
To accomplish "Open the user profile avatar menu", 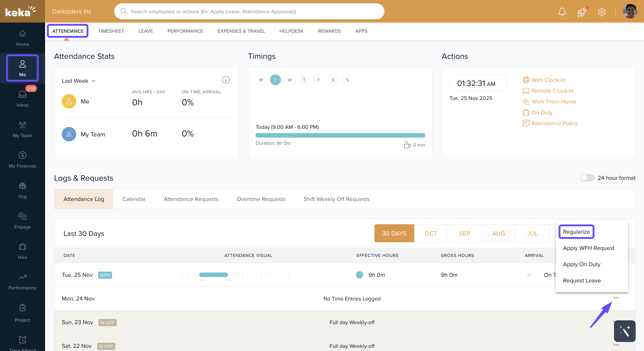I will 630,12.
